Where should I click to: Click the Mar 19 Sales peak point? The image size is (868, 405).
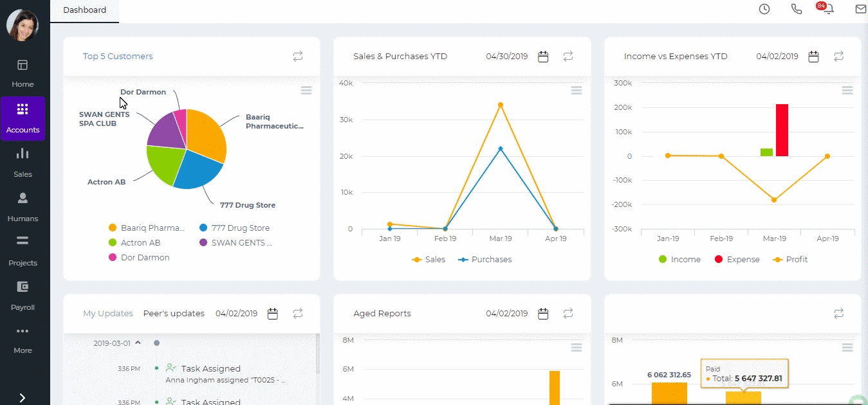pos(500,105)
